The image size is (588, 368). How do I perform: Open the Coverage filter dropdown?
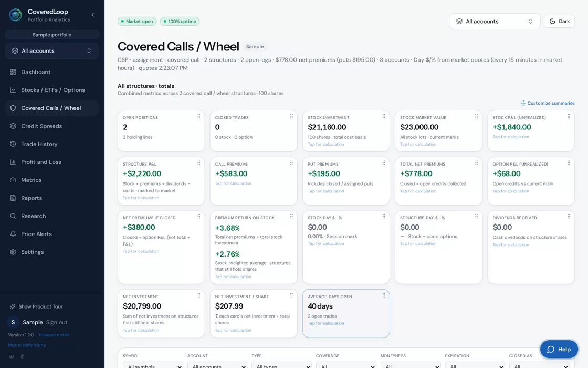[346, 365]
